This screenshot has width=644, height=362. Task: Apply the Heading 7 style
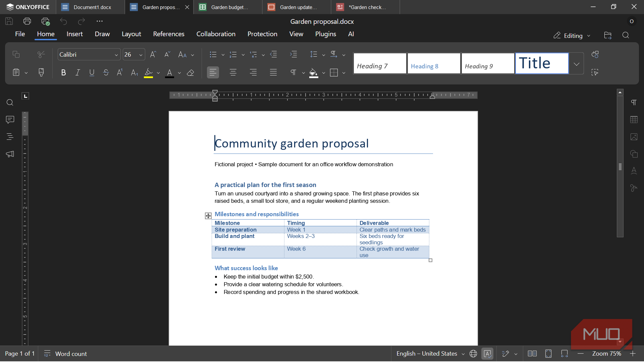tap(380, 64)
